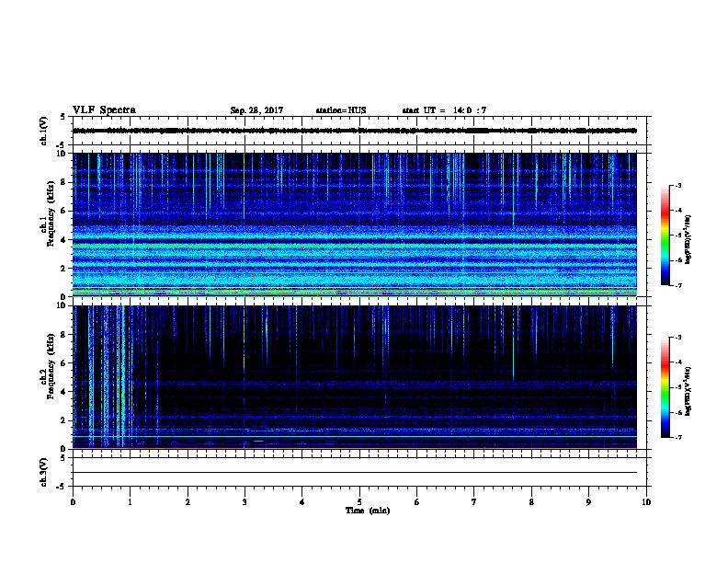Click time-axis tick label "4" at the bottom
728x563 pixels.
pos(302,502)
